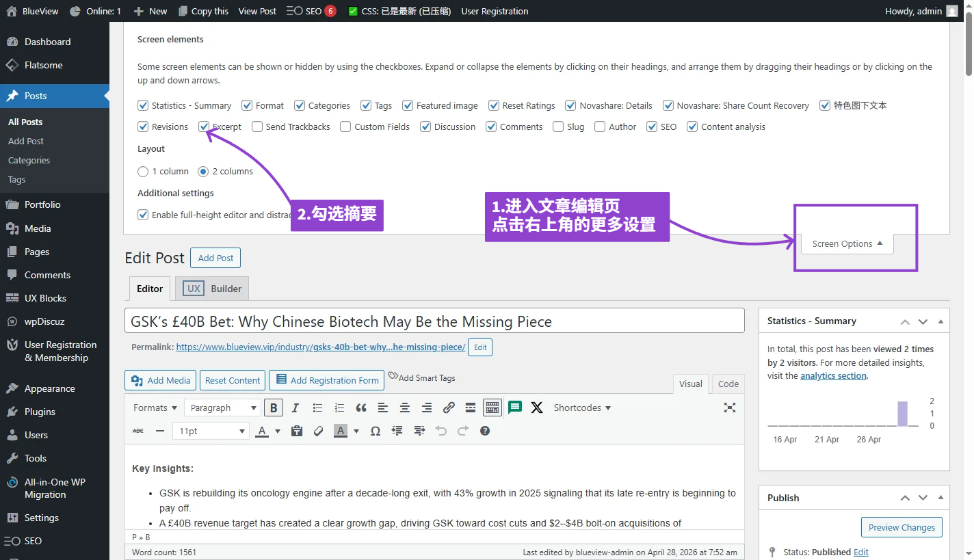The image size is (974, 560).
Task: Switch to the Code editor tab
Action: click(728, 384)
